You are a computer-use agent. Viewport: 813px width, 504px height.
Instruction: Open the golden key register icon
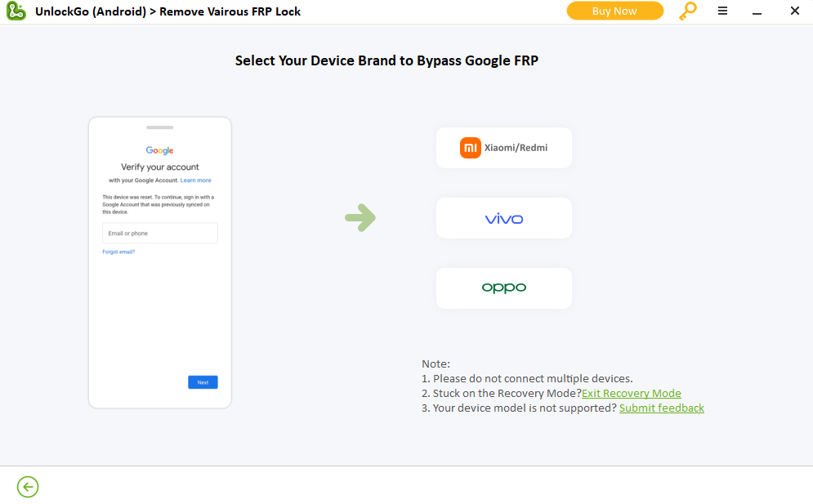click(687, 11)
